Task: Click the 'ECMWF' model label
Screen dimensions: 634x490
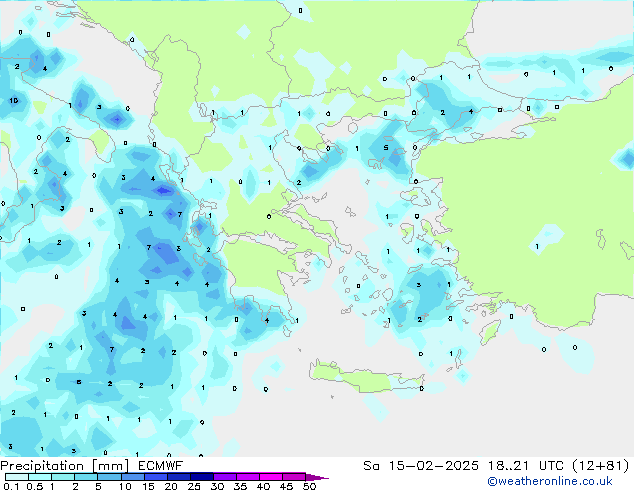Action: [x=161, y=466]
